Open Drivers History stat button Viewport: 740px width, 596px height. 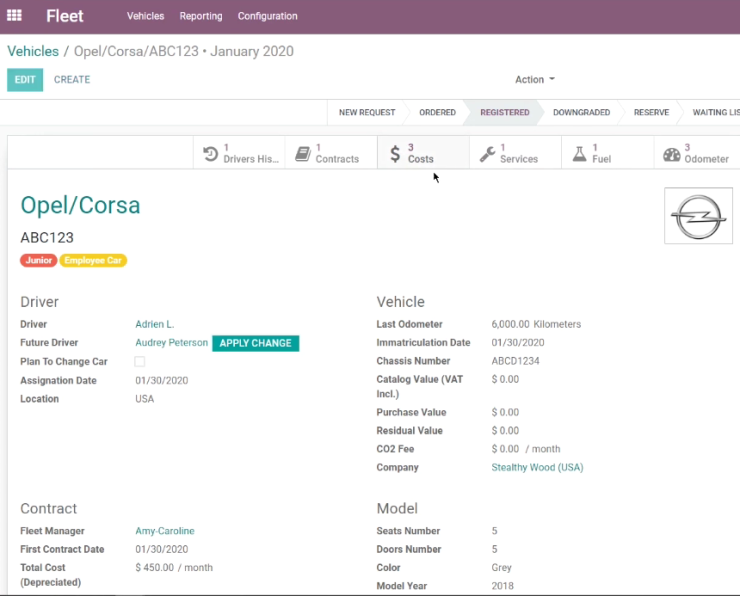point(239,153)
